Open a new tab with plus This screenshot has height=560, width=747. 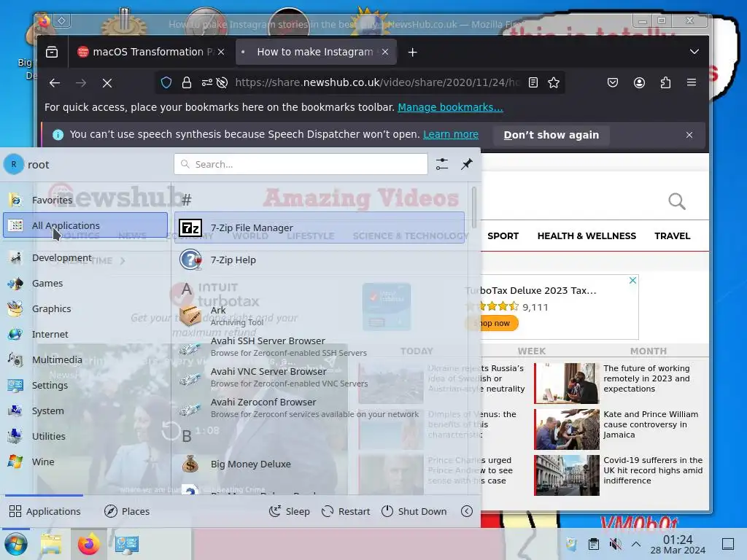click(x=413, y=52)
